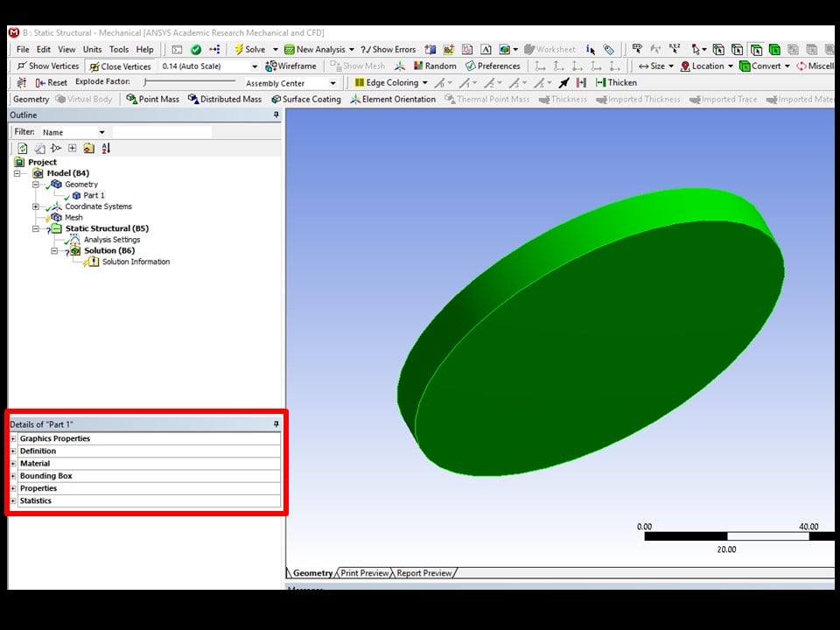Select the coordinate XYZ pick icon

[675, 49]
